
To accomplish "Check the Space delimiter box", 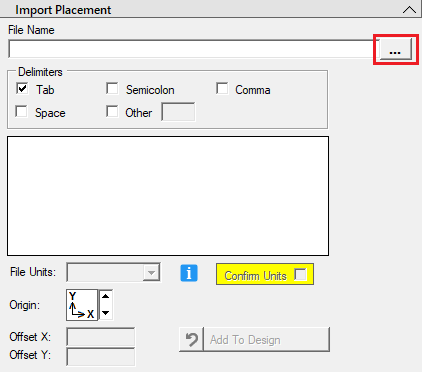I will pyautogui.click(x=21, y=111).
